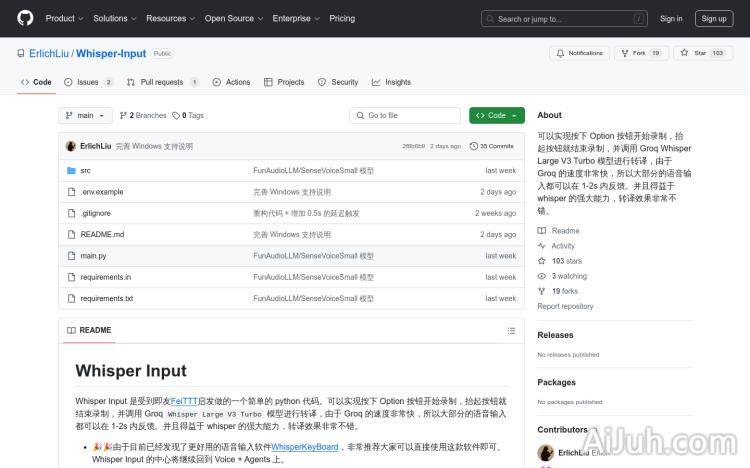This screenshot has height=468, width=750.
Task: Expand the main branch dropdown
Action: click(85, 115)
